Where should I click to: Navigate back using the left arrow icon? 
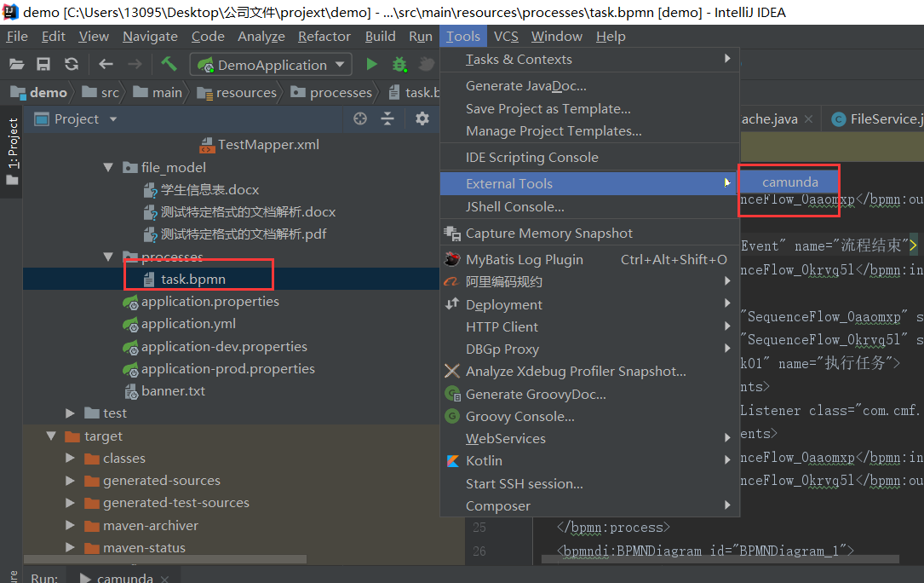(105, 64)
